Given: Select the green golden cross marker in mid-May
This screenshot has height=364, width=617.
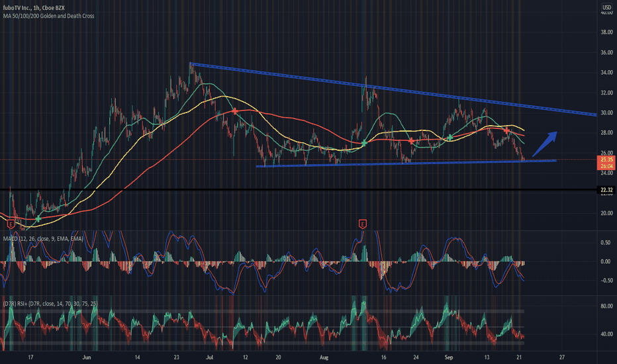Looking at the screenshot, I should pyautogui.click(x=38, y=218).
